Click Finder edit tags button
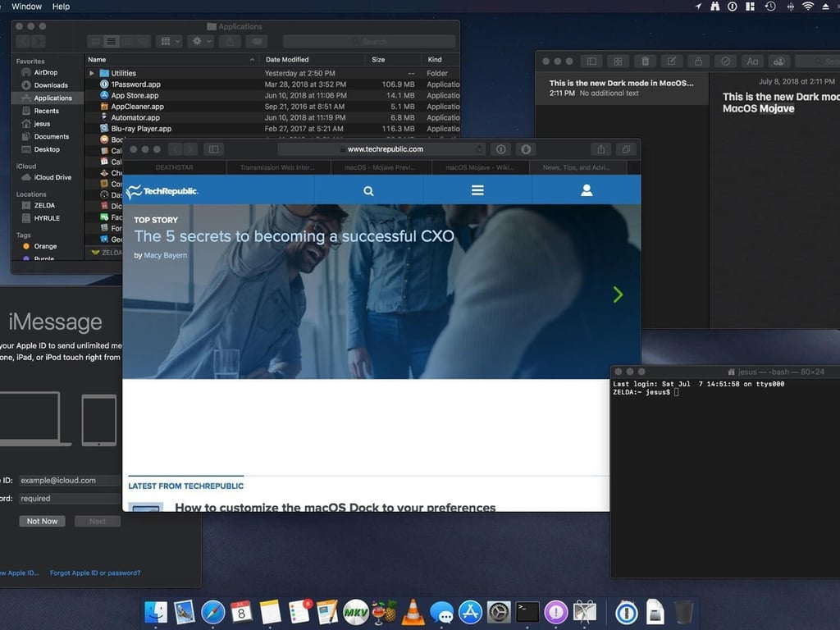The height and width of the screenshot is (630, 840). tap(257, 41)
